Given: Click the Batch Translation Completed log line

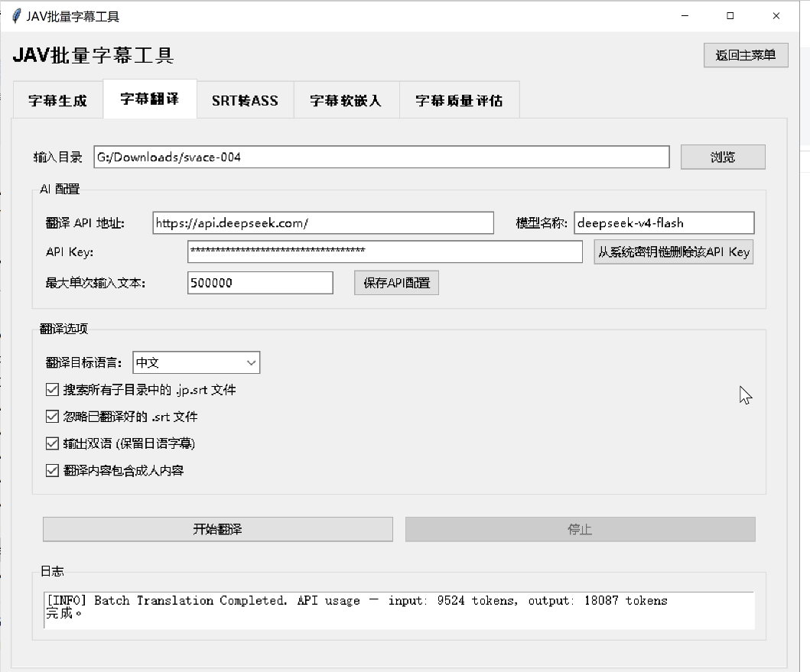Looking at the screenshot, I should tap(357, 601).
